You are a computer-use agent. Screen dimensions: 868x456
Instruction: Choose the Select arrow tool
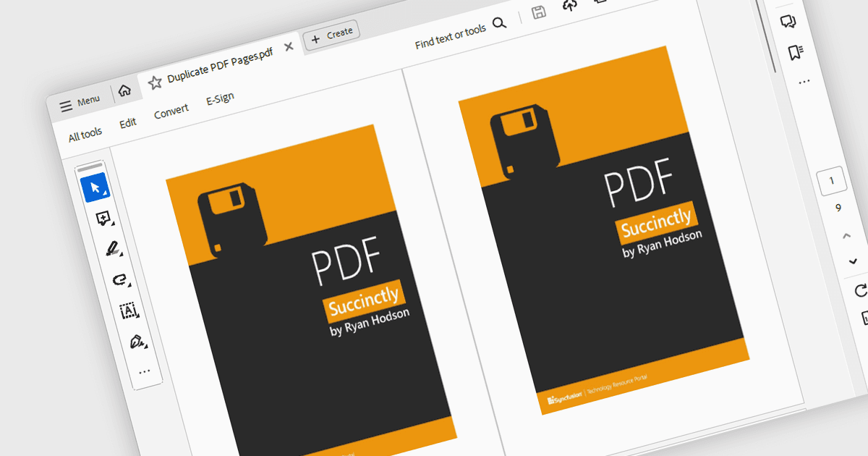(x=95, y=187)
